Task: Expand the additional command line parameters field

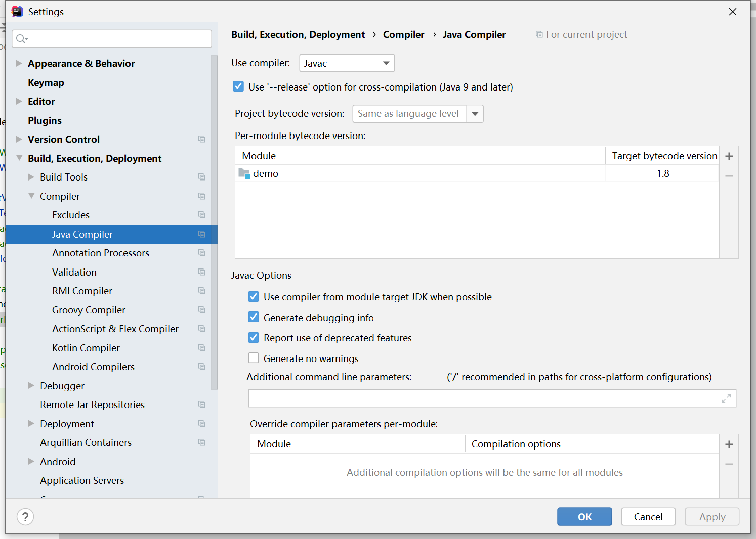Action: pyautogui.click(x=726, y=398)
